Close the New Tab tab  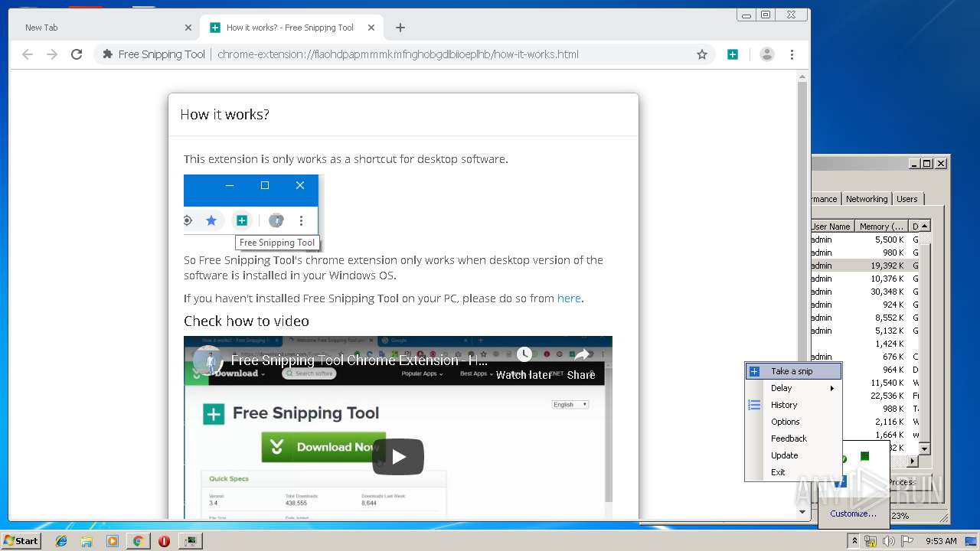coord(188,28)
